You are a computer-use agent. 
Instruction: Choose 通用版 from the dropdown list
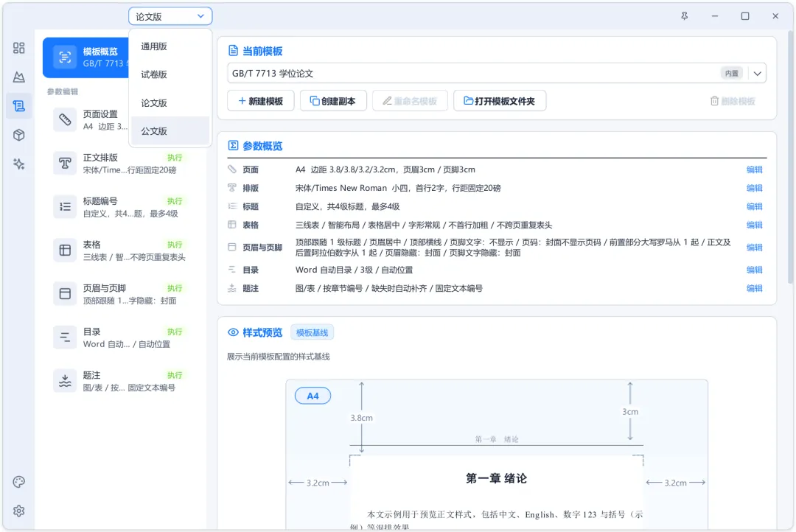(x=170, y=46)
